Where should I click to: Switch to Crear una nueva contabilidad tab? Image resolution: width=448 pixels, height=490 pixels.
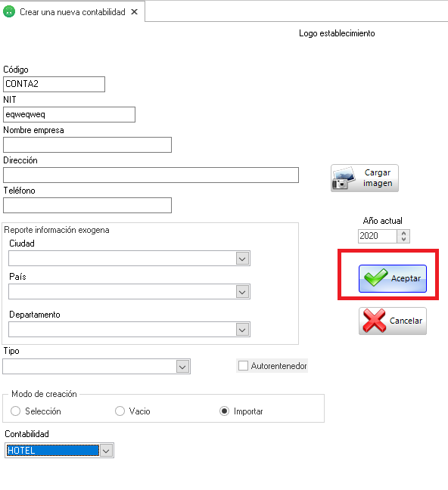click(x=72, y=12)
